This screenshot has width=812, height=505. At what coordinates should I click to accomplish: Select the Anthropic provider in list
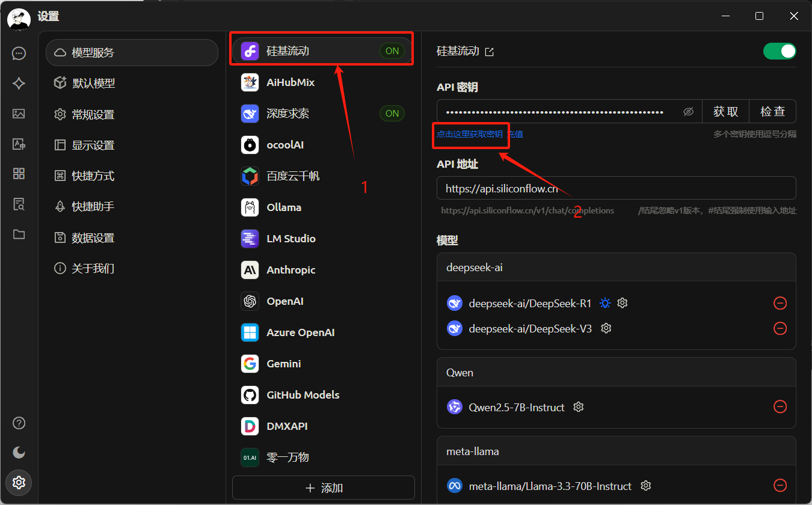point(291,270)
